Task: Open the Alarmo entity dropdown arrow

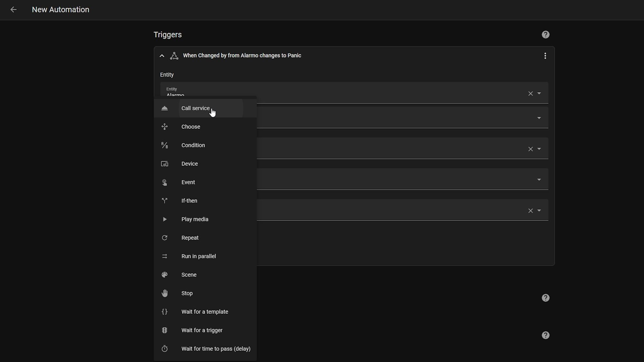Action: pyautogui.click(x=539, y=93)
